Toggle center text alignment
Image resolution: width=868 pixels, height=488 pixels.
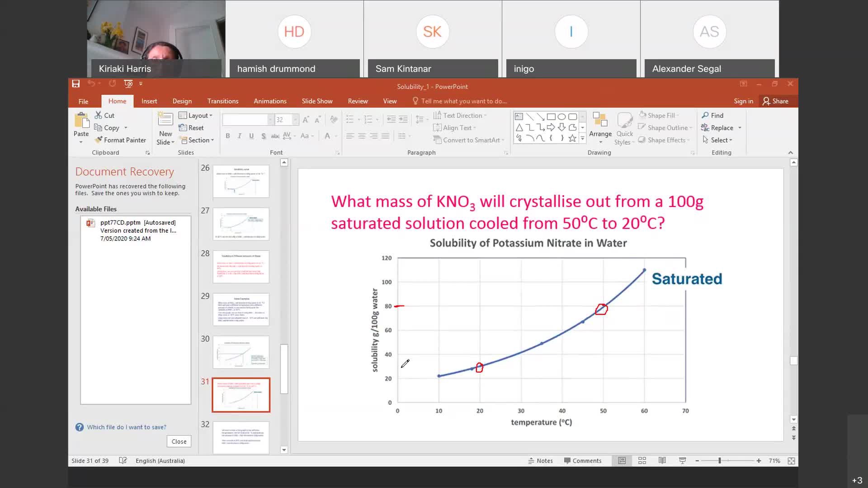361,136
